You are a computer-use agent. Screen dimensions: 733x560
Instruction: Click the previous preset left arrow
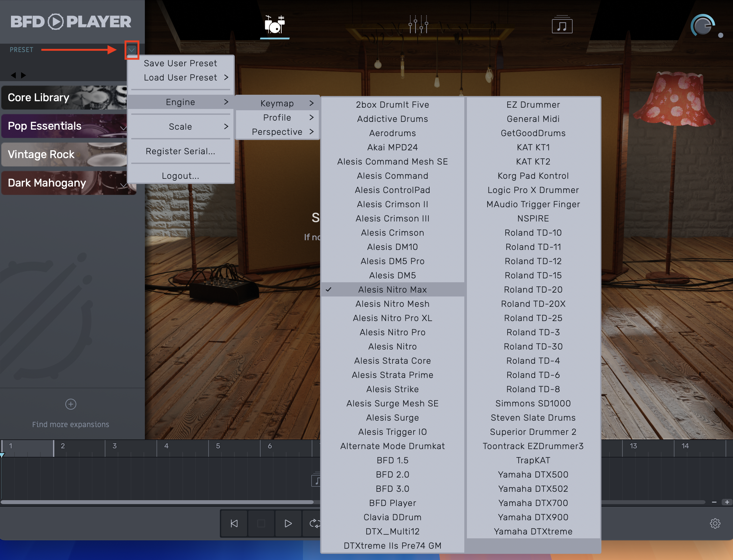(13, 75)
